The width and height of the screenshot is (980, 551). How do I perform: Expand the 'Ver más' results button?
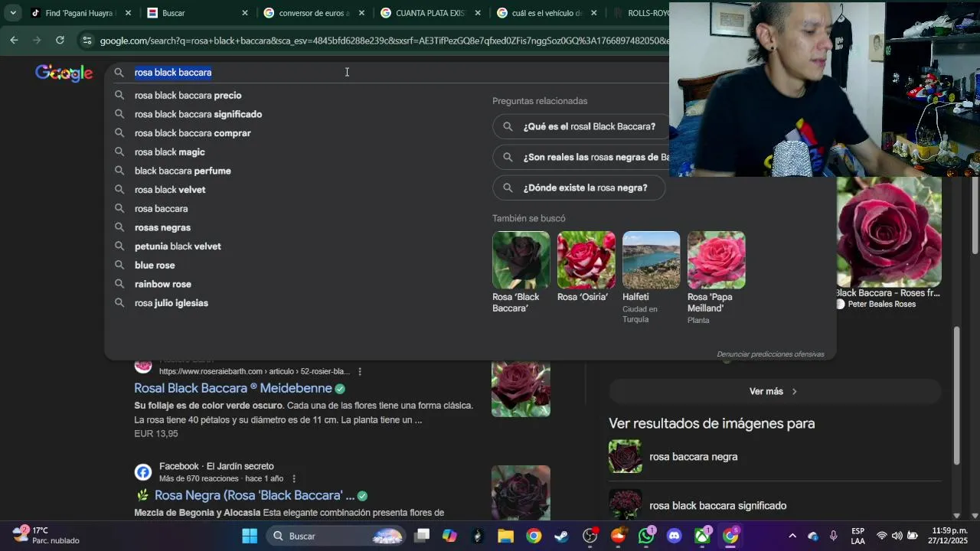(x=775, y=391)
